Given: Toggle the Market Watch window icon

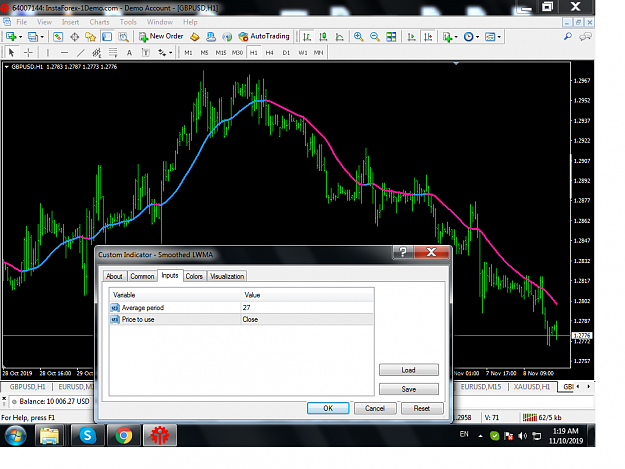Looking at the screenshot, I should point(58,37).
